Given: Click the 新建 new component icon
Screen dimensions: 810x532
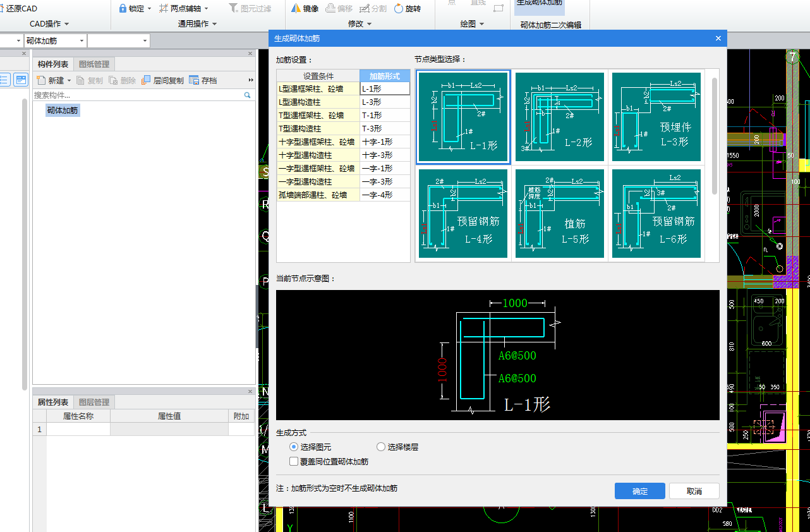Looking at the screenshot, I should pyautogui.click(x=41, y=80).
